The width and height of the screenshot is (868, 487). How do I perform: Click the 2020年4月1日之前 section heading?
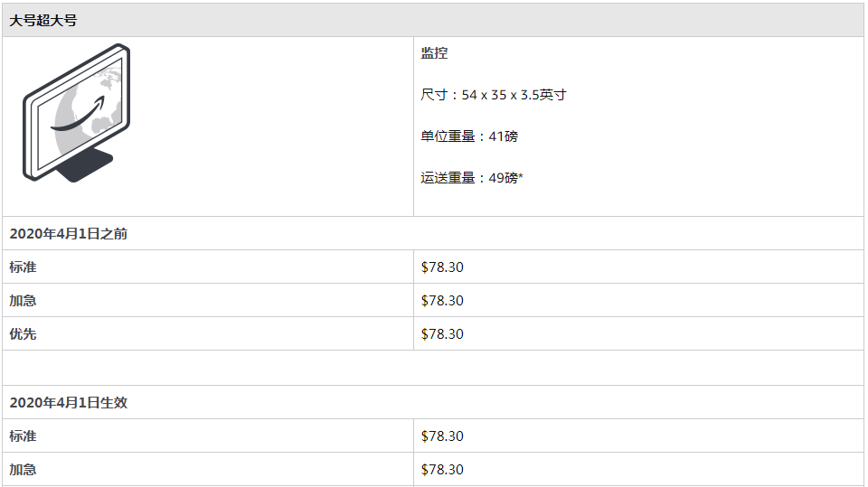[x=69, y=234]
